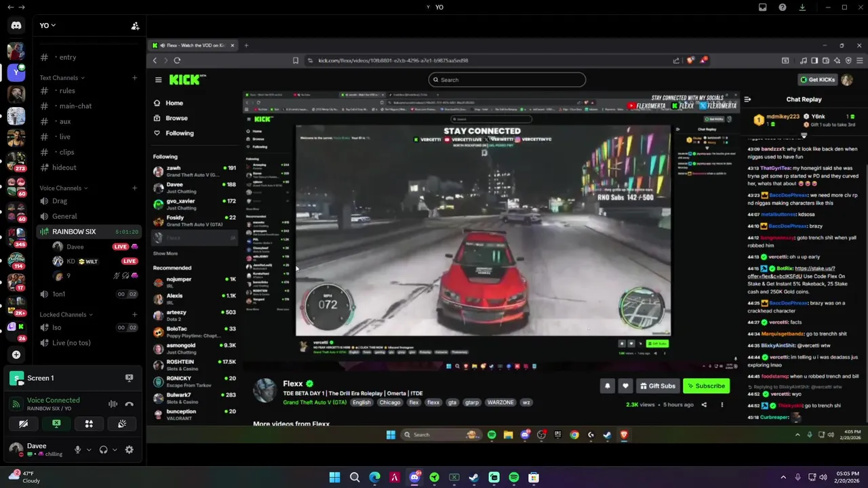868x488 pixels.
Task: Open the Discord Inbox
Action: point(763,7)
